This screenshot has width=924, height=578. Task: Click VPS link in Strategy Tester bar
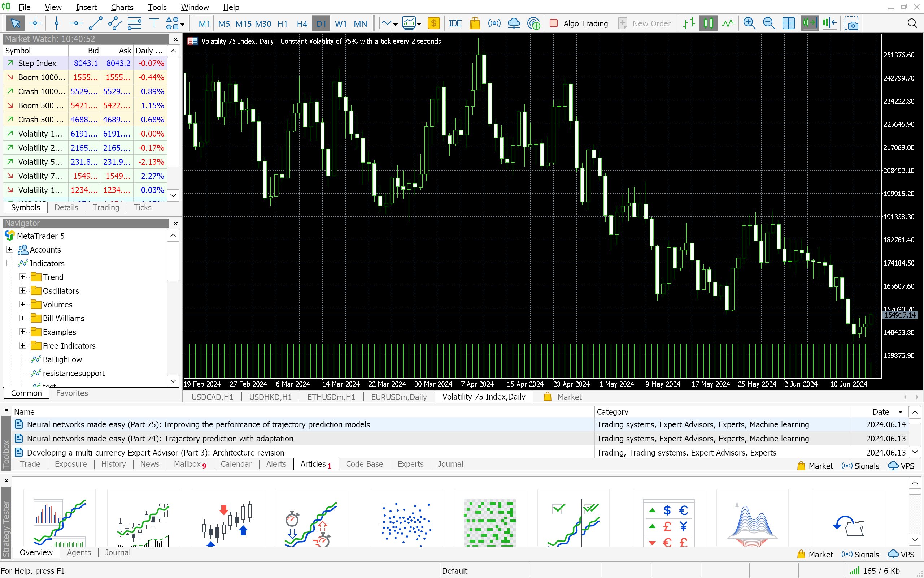pos(902,555)
